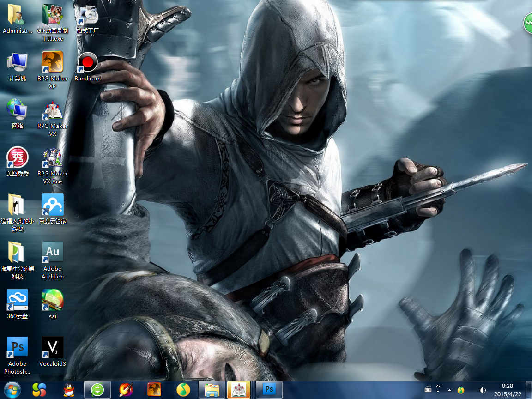Viewport: 532px width, 399px height.
Task: Open QQ penguin from the taskbar
Action: (x=69, y=390)
